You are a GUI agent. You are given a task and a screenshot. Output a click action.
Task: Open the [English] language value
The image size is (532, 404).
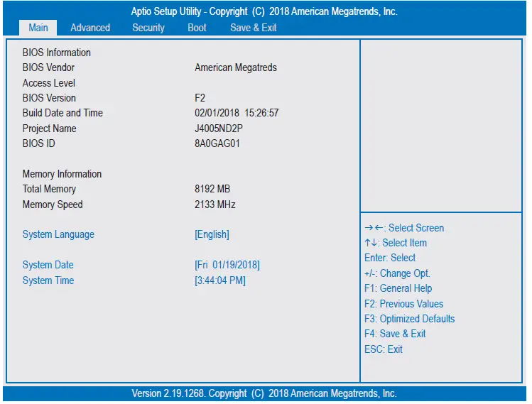(x=212, y=234)
